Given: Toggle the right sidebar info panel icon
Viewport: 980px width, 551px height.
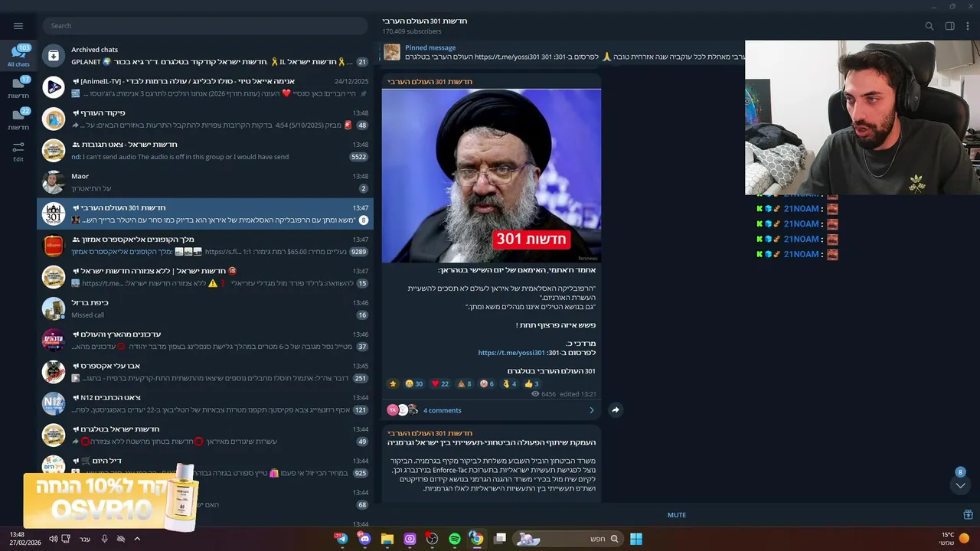Looking at the screenshot, I should (949, 26).
